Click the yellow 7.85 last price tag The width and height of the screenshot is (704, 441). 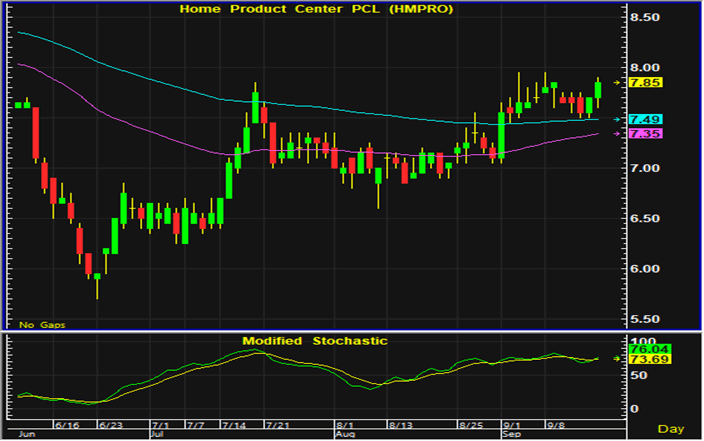(x=640, y=82)
